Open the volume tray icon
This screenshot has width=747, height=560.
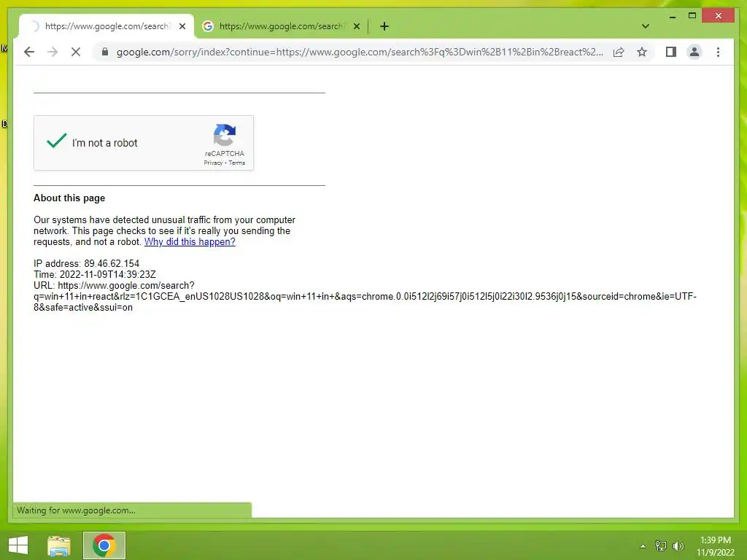coord(678,546)
